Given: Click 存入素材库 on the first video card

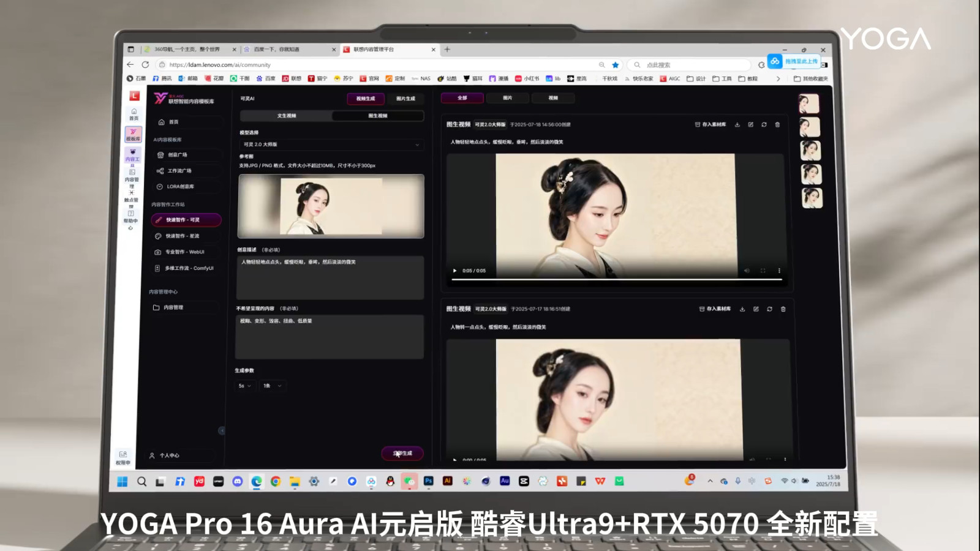Looking at the screenshot, I should 710,124.
